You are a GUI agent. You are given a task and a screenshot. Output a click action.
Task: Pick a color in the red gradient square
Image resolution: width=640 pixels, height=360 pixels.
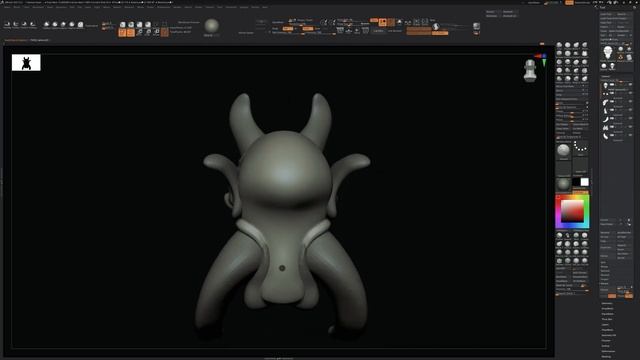tap(572, 211)
